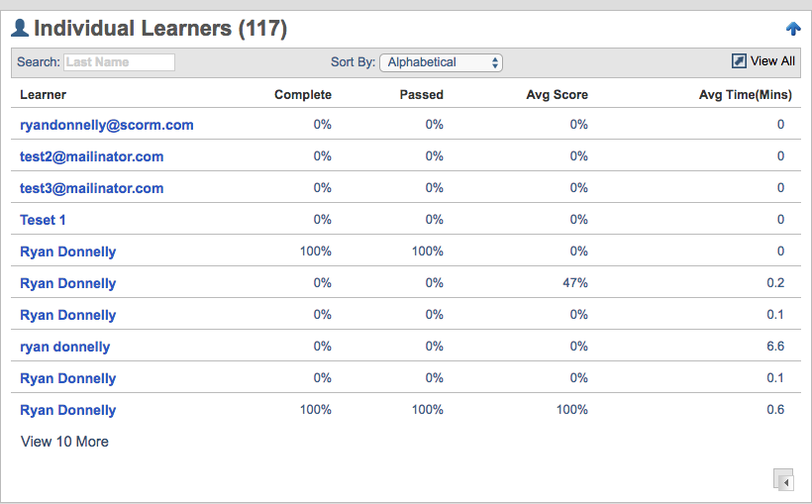Click the small arrow icon at bottom right
The image size is (812, 504).
point(783,480)
